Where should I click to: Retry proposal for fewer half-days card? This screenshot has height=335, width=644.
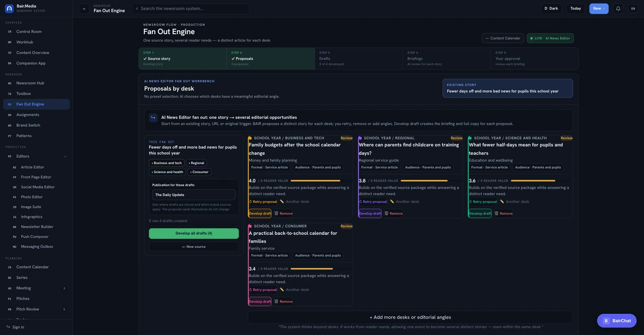483,202
